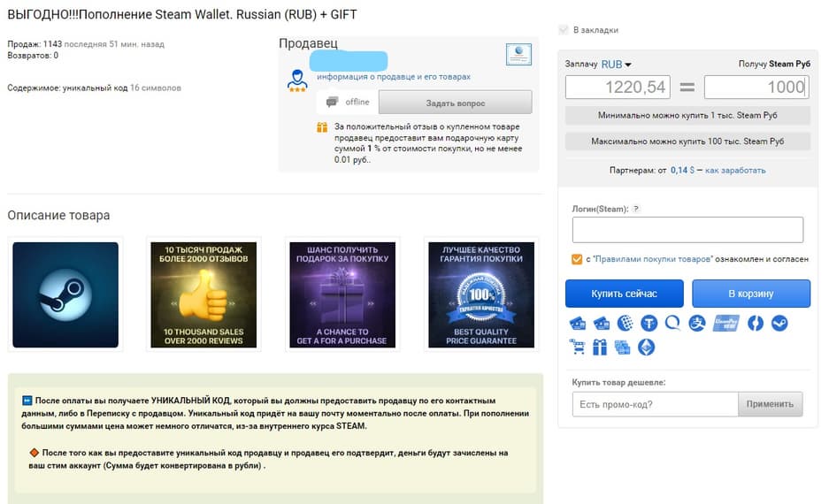Click the Steam payment method icon
The width and height of the screenshot is (829, 504).
click(779, 323)
